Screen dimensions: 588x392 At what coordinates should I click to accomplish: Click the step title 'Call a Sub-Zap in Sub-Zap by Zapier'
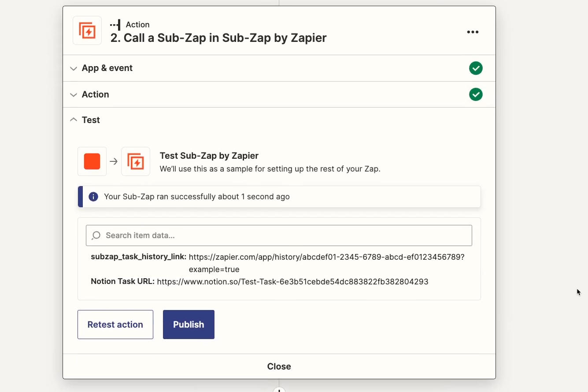point(218,38)
